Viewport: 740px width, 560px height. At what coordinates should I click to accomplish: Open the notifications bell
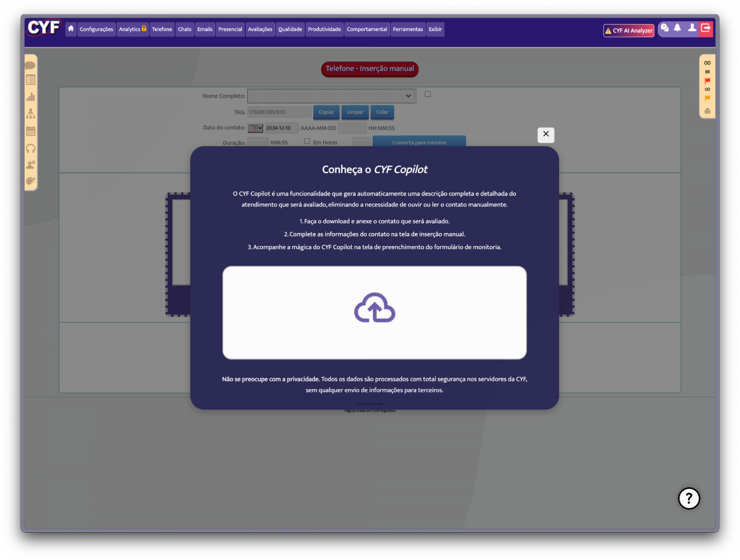tap(677, 28)
